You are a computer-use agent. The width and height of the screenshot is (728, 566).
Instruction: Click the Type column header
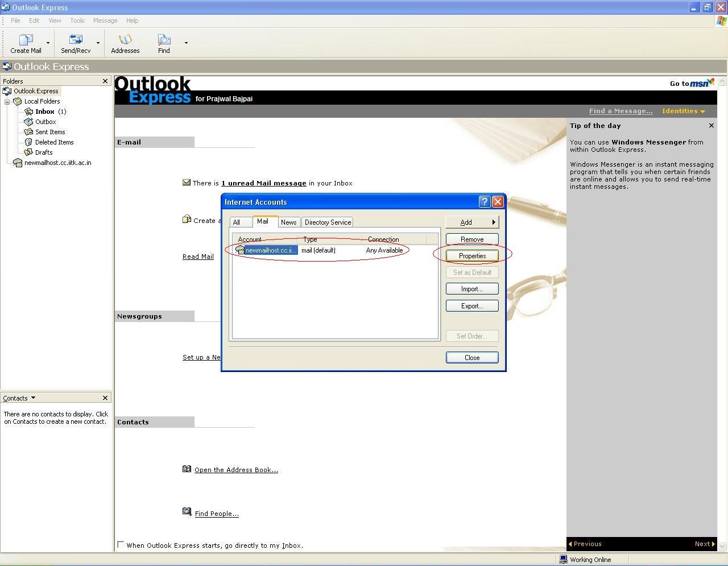330,239
